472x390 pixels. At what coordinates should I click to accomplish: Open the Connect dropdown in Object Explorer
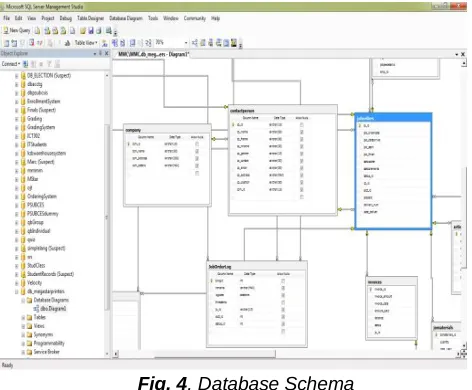[11, 64]
